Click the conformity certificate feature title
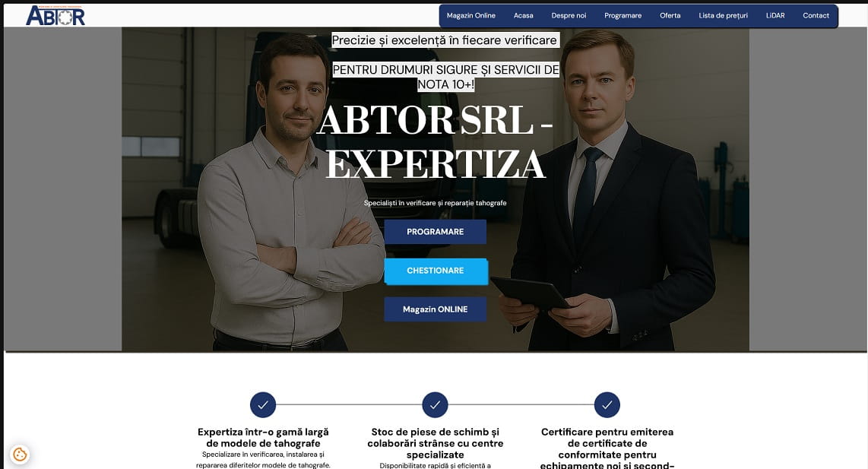 [607, 448]
